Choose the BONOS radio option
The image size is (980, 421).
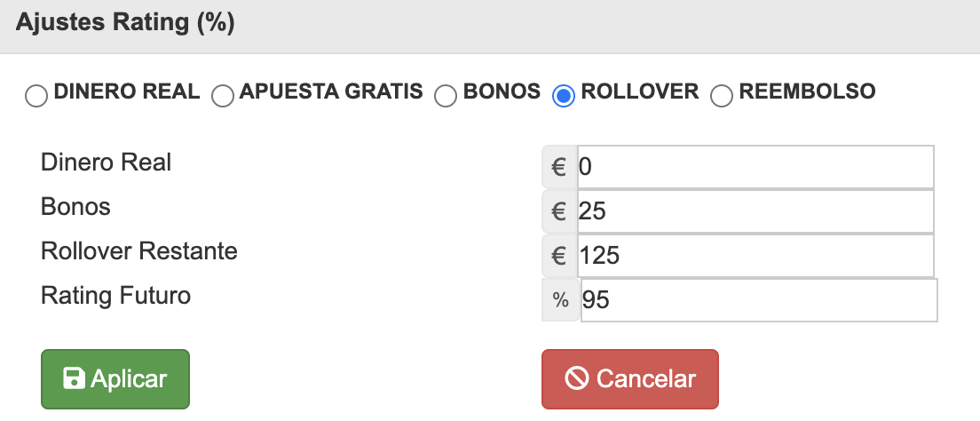pos(446,96)
